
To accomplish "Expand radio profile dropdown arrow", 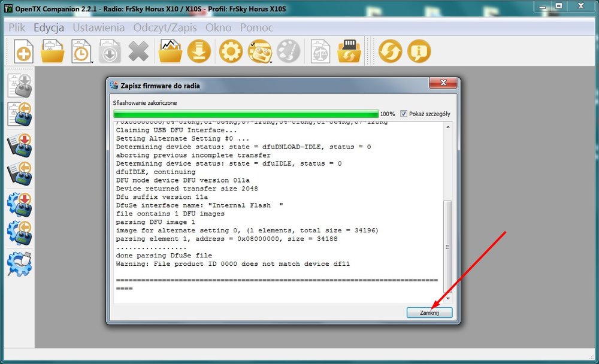I will coord(271,62).
